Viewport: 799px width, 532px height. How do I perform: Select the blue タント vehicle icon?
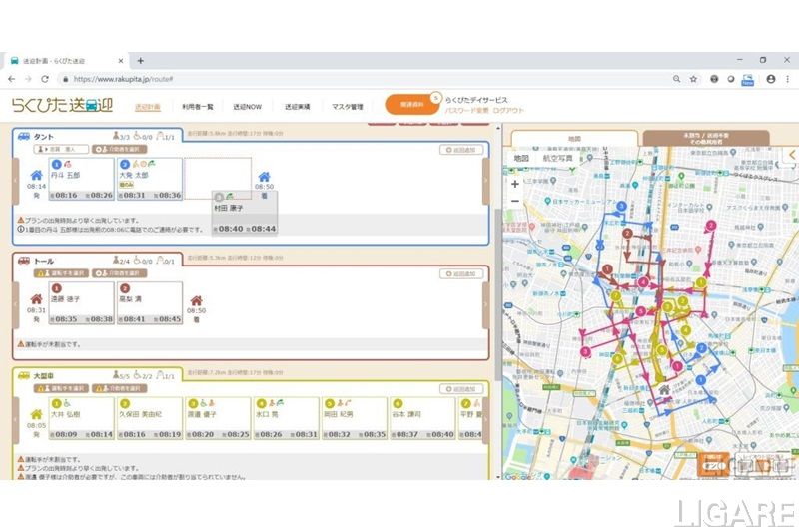tap(24, 136)
